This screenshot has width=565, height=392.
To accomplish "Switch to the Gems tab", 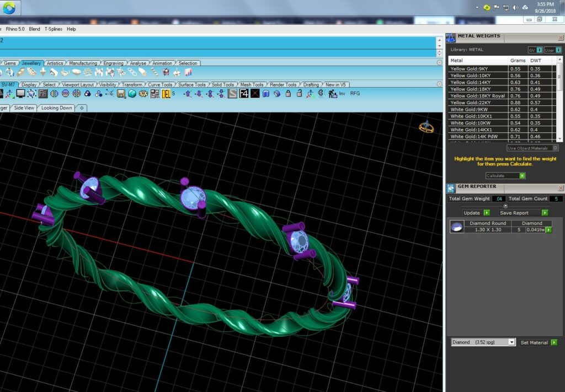I will point(10,63).
